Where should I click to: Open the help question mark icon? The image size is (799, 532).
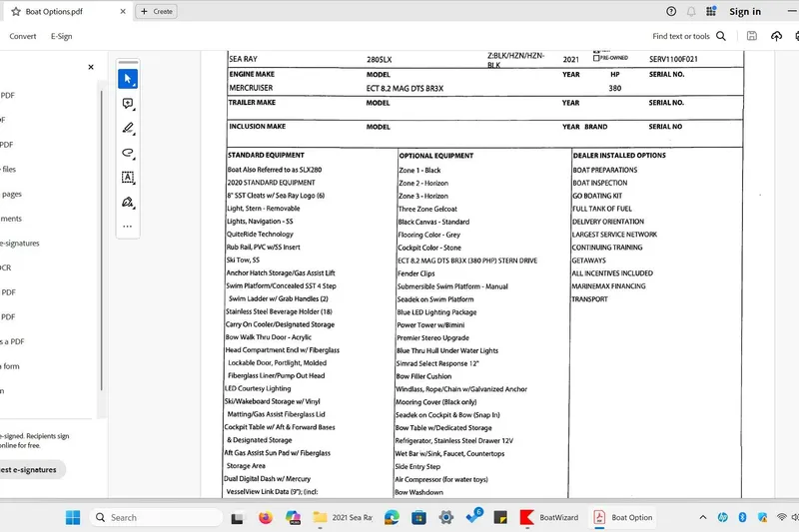[x=670, y=11]
